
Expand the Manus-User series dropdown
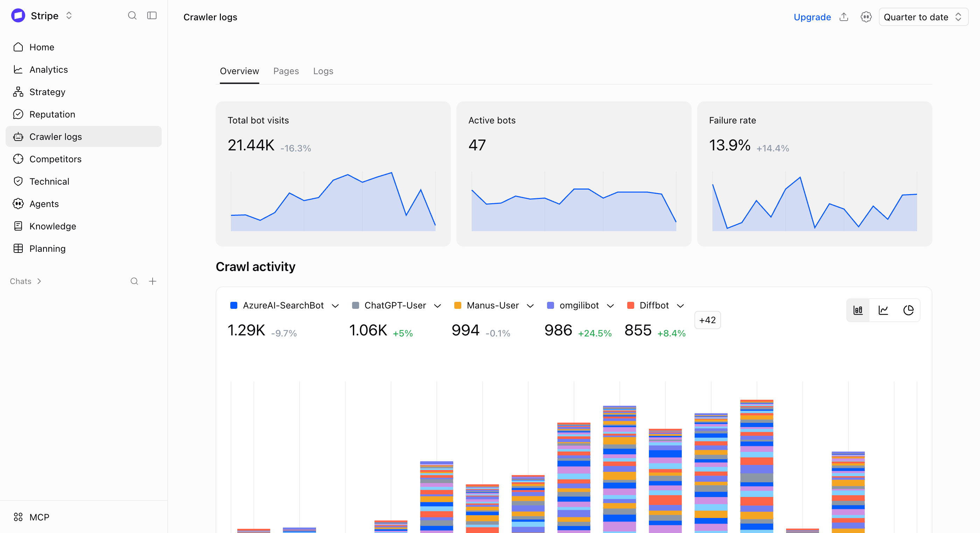coord(530,306)
